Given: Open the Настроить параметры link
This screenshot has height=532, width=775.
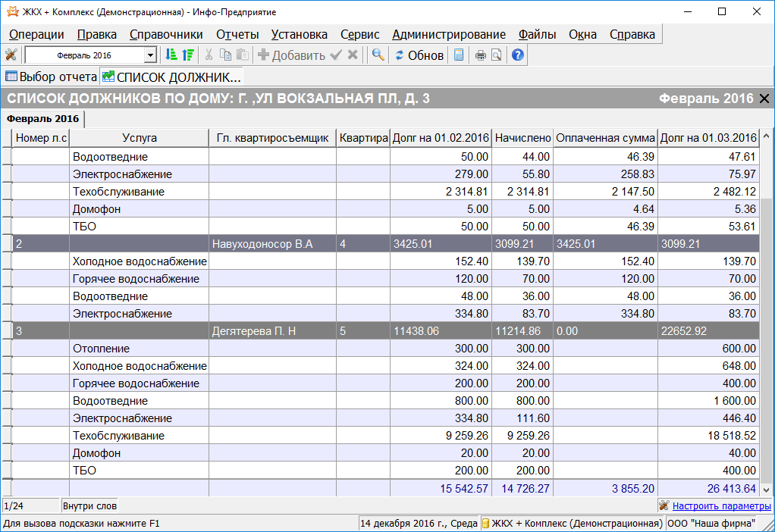Looking at the screenshot, I should 722,505.
